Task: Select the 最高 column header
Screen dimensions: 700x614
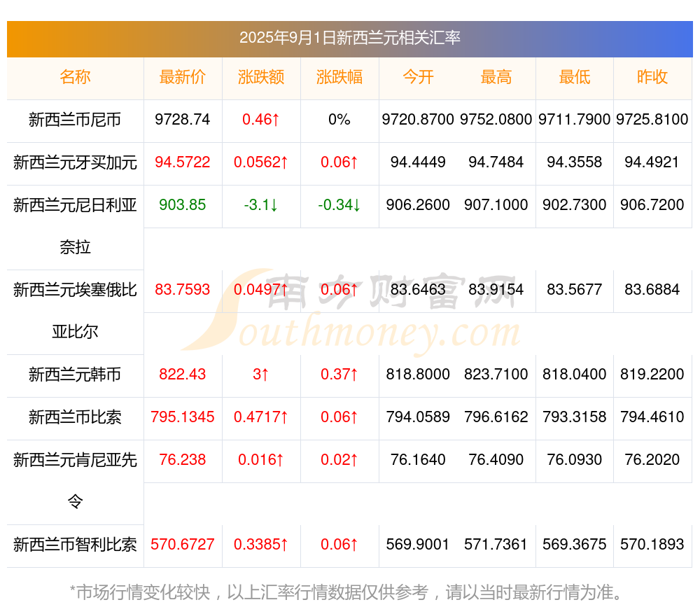Action: (x=496, y=77)
